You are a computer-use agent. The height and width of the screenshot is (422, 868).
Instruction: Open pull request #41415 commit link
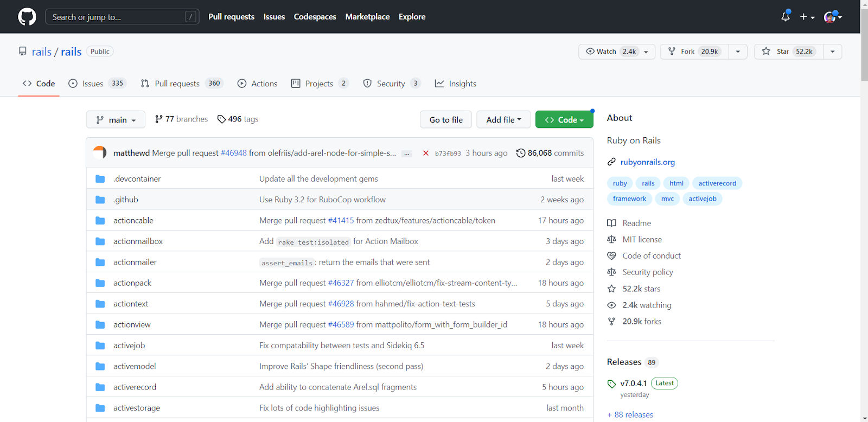[x=341, y=220]
